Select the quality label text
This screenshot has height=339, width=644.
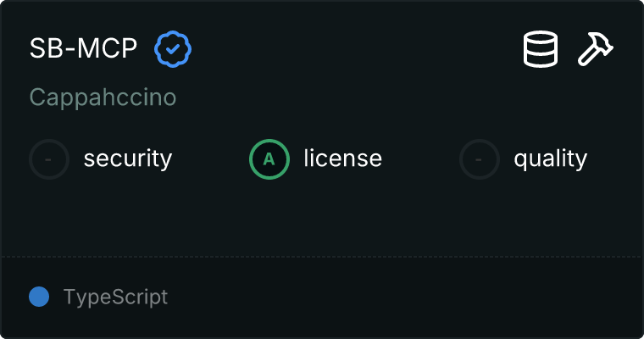[x=550, y=159]
